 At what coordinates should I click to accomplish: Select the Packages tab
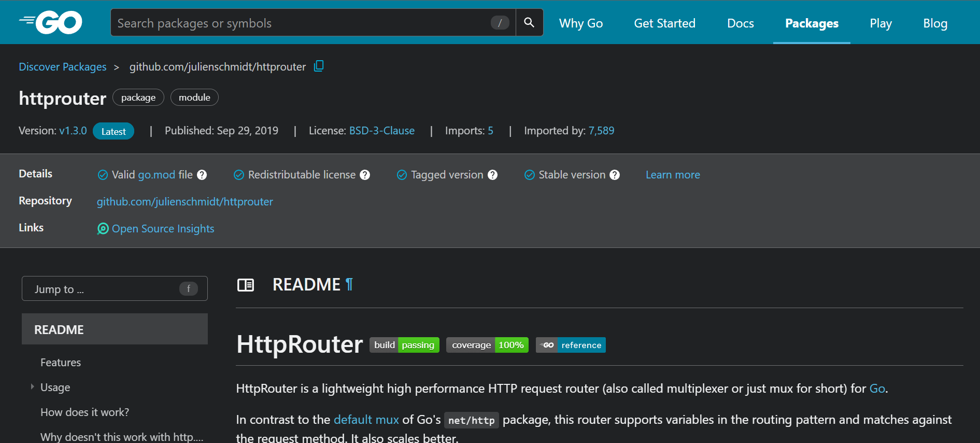812,23
